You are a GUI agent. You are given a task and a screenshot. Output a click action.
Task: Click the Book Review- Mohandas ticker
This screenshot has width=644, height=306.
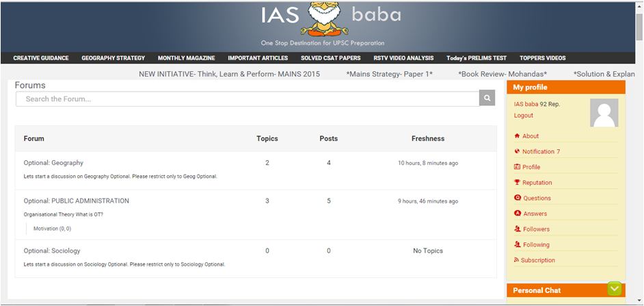502,74
